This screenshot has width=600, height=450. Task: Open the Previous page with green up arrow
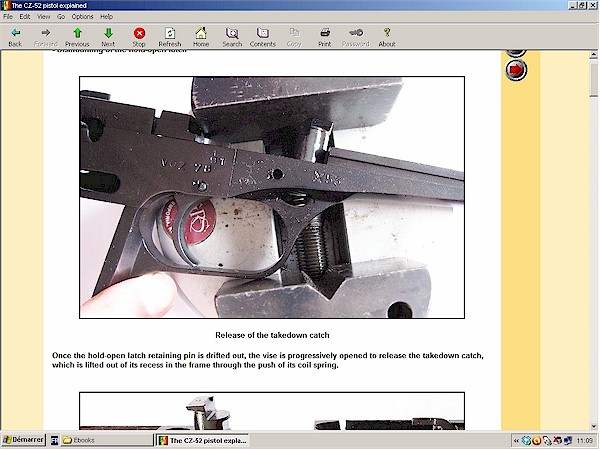77,37
